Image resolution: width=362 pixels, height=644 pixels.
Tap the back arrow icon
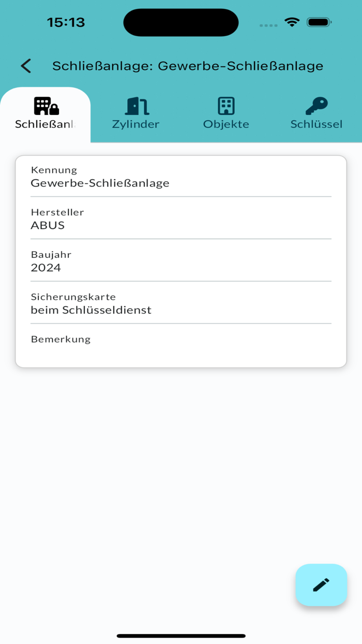(25, 66)
